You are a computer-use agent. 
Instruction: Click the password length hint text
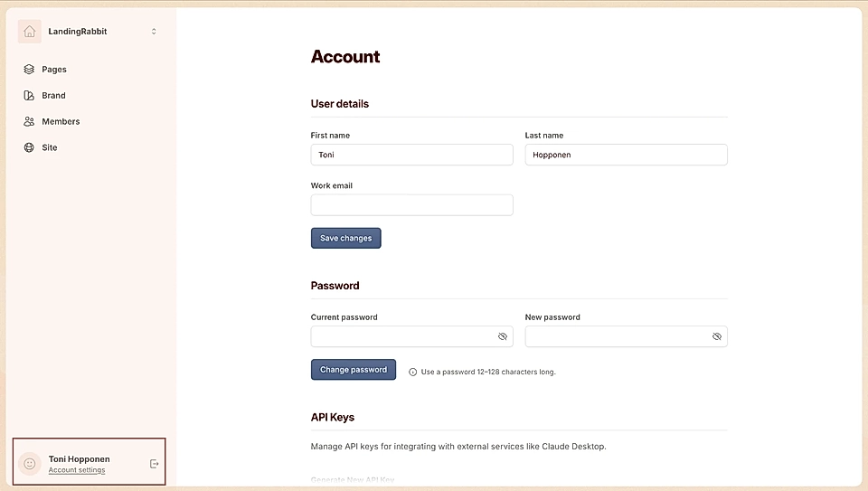point(488,372)
